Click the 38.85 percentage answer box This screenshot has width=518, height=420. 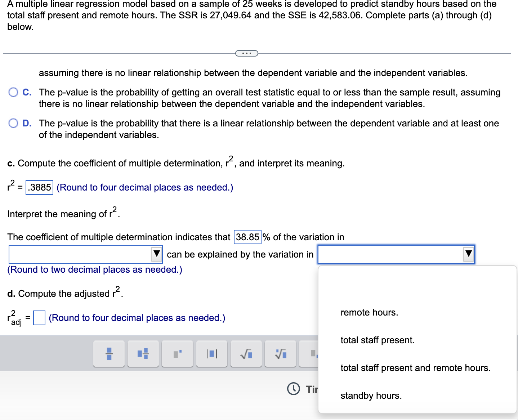247,237
